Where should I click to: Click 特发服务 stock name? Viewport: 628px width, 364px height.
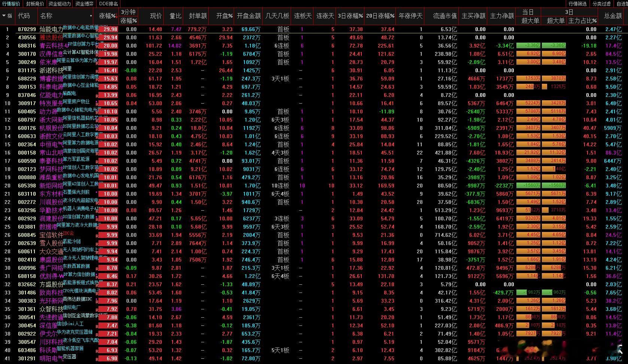coord(51,103)
